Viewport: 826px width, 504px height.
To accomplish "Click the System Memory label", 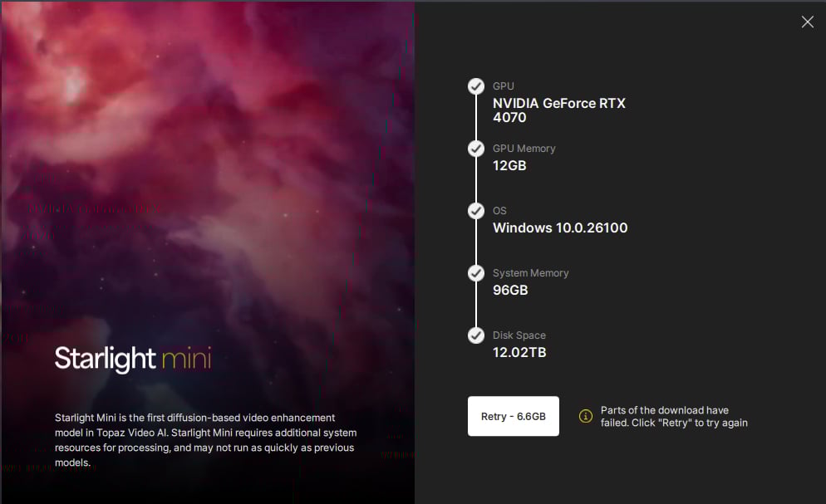I will click(530, 273).
